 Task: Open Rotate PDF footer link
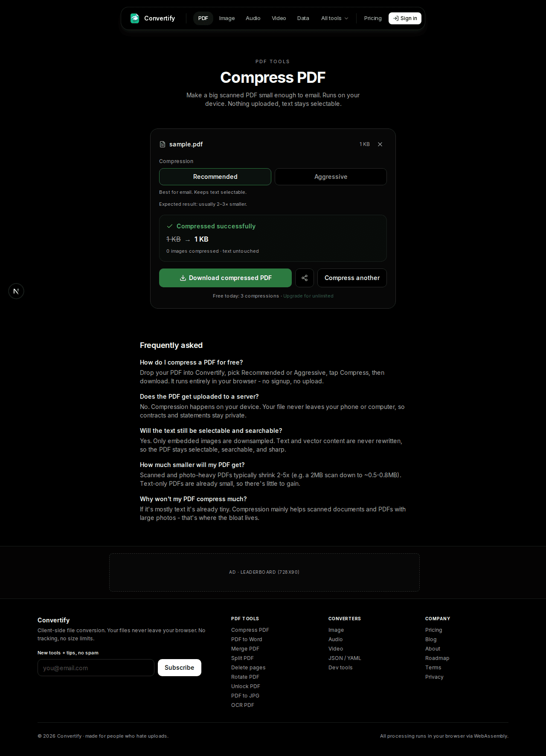pos(245,677)
